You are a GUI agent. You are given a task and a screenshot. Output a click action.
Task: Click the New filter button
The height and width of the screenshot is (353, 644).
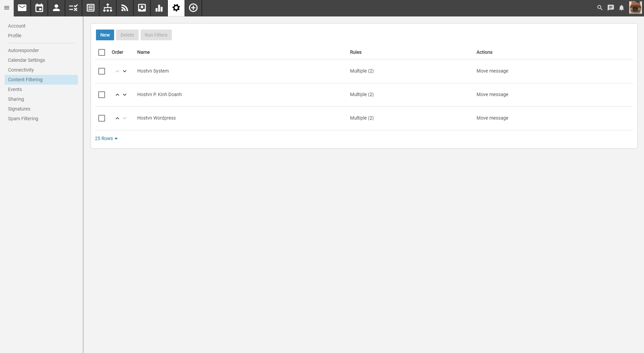pyautogui.click(x=105, y=35)
